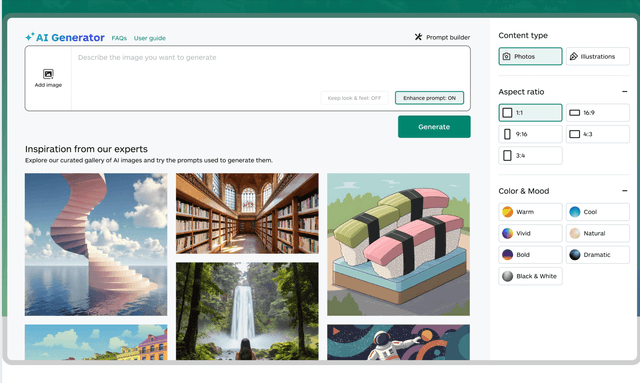
Task: Collapse the Color & Mood section
Action: (x=624, y=191)
